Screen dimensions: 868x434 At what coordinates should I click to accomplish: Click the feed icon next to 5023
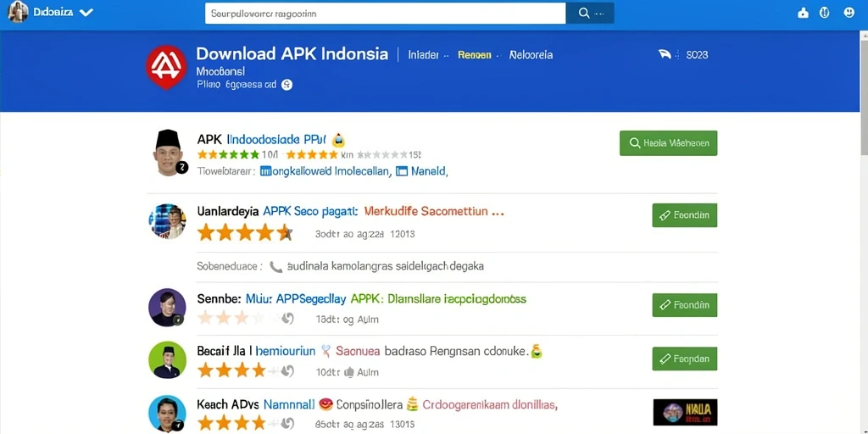(665, 54)
